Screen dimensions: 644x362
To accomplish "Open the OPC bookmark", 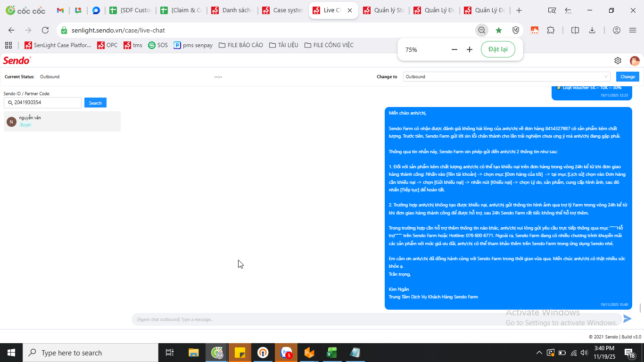I will 107,45.
